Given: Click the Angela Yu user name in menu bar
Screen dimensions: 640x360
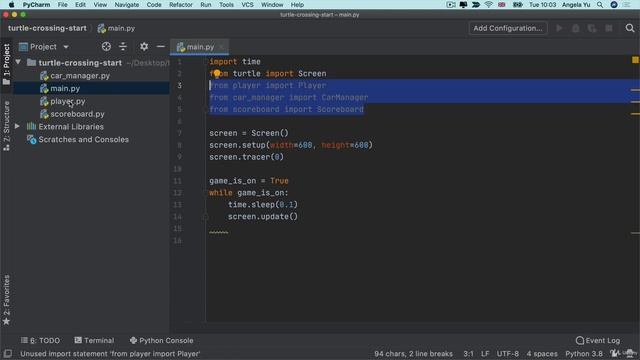Looking at the screenshot, I should pyautogui.click(x=576, y=5).
